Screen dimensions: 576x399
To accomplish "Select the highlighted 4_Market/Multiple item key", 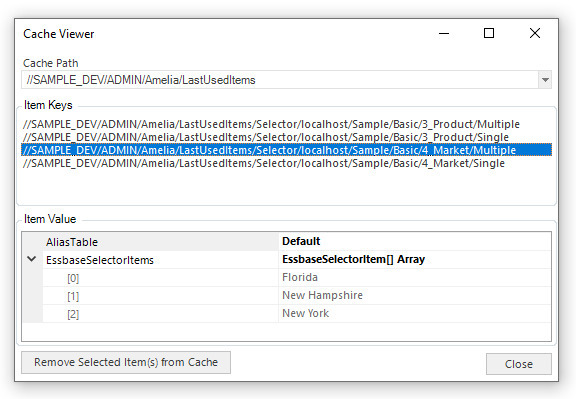I will pos(287,150).
